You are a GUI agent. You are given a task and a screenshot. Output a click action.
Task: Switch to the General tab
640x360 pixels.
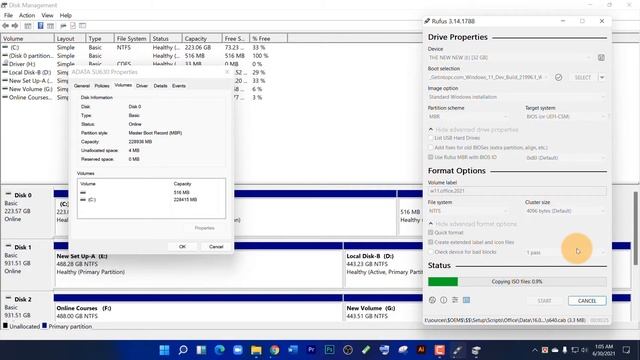tap(82, 86)
